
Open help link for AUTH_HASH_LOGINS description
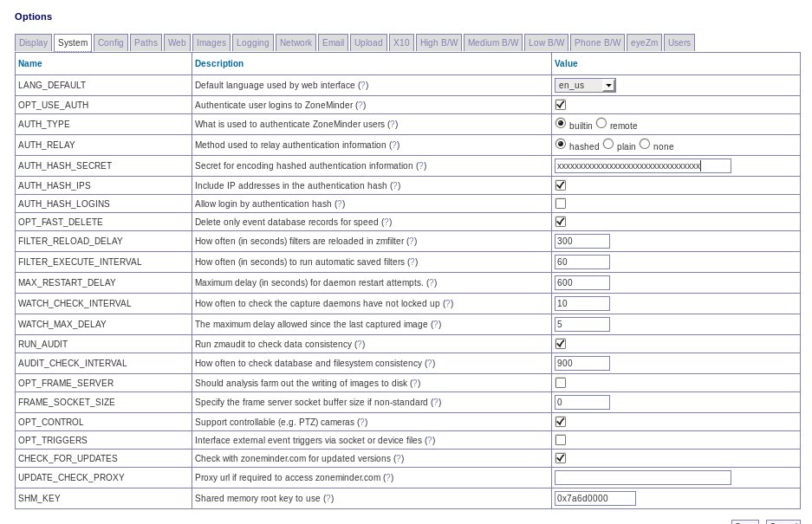(x=340, y=204)
